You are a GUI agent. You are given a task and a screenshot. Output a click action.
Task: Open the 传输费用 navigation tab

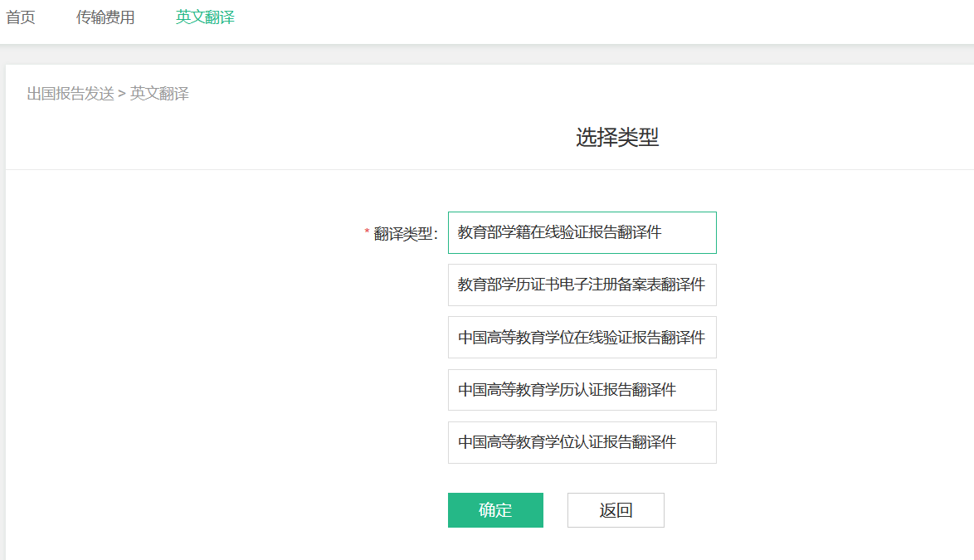click(x=105, y=17)
